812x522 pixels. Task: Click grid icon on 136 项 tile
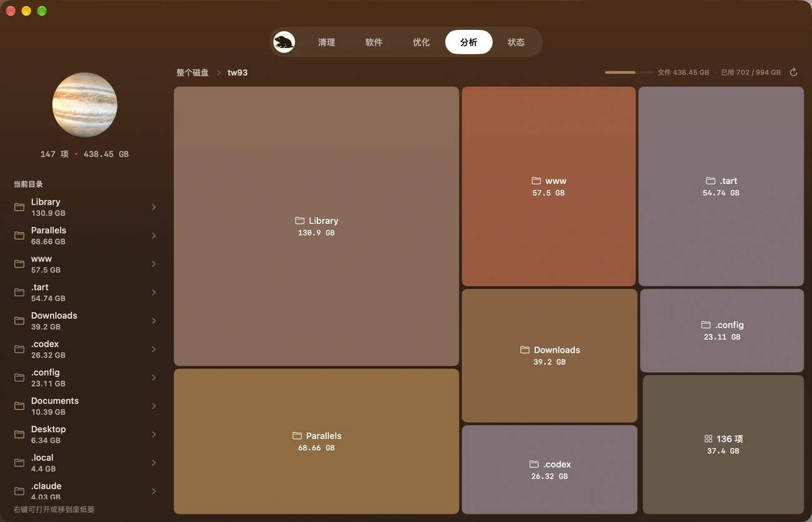pos(708,439)
